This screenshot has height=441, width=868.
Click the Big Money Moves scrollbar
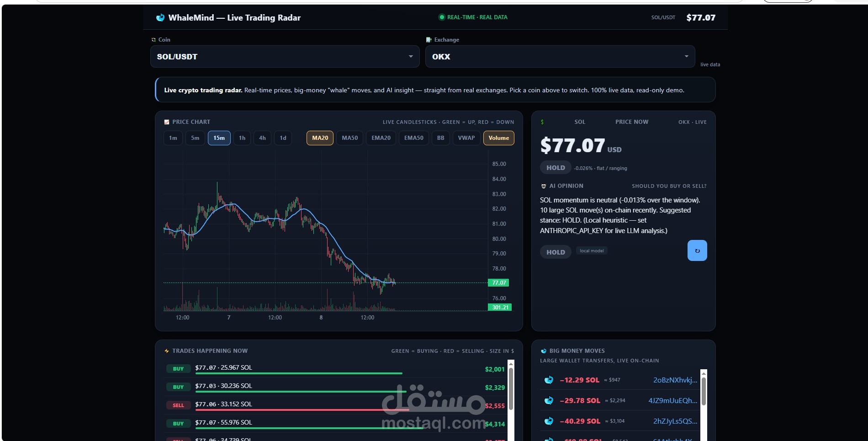click(x=704, y=391)
